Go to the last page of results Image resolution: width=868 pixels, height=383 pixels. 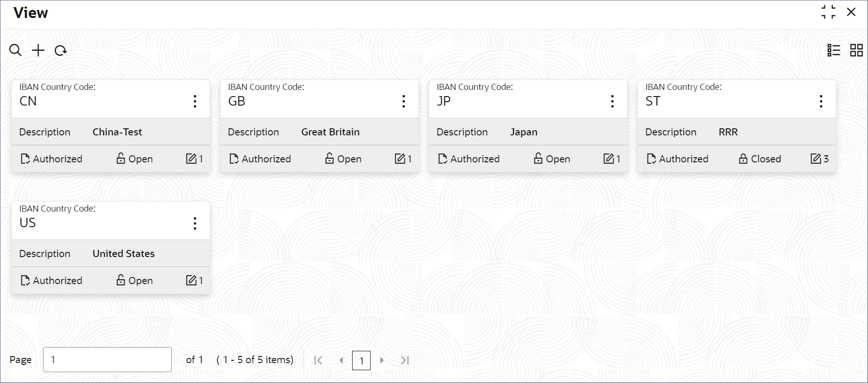(405, 360)
